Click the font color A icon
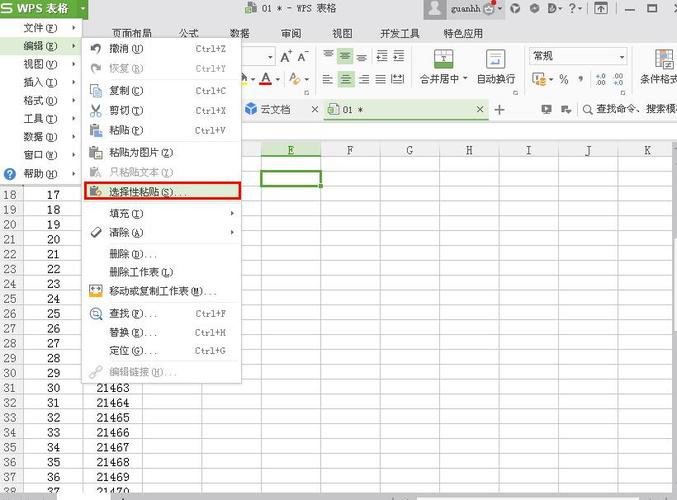The width and height of the screenshot is (677, 500). point(266,79)
